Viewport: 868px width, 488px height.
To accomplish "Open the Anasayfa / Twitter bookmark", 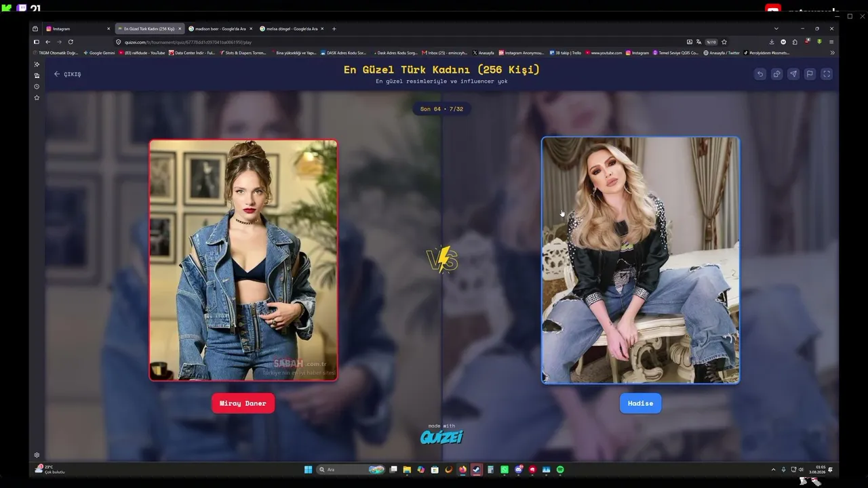I will (x=722, y=53).
